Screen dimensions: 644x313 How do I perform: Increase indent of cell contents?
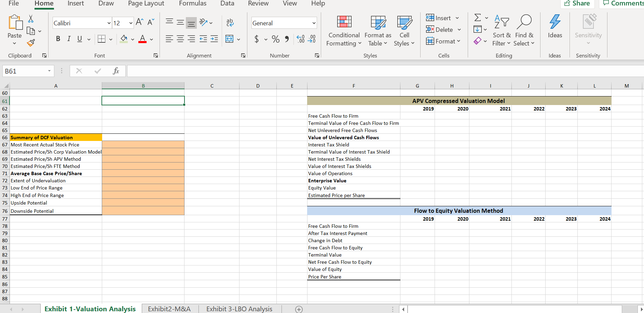pyautogui.click(x=214, y=39)
